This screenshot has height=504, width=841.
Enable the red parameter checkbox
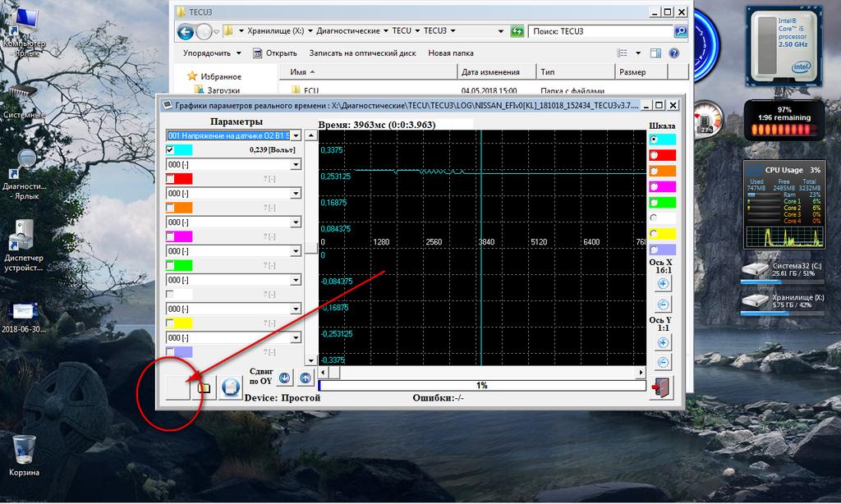170,178
